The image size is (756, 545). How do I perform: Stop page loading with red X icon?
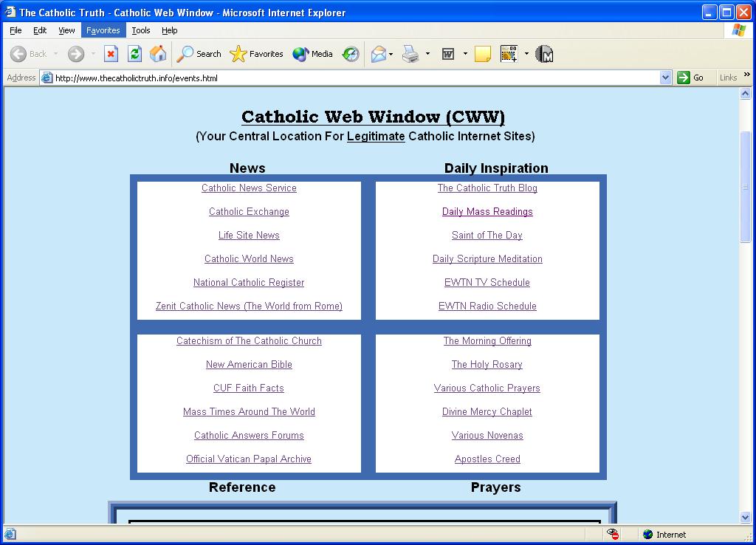click(x=111, y=53)
